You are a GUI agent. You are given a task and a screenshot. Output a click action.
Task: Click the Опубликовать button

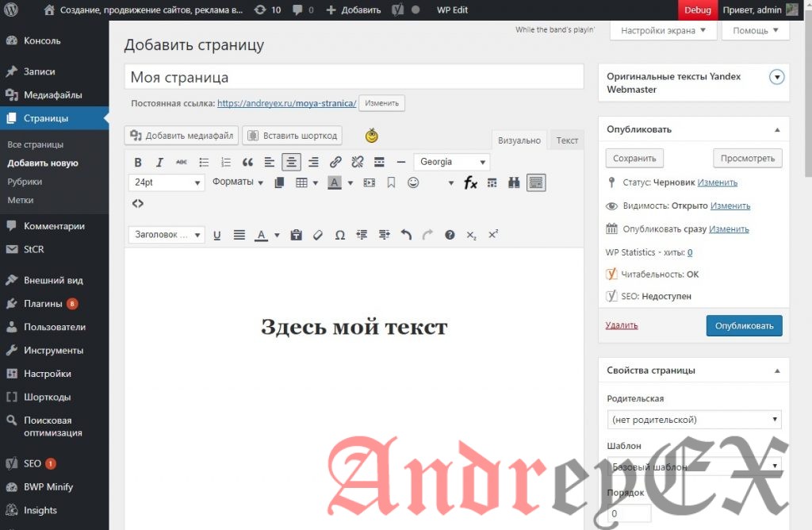tap(744, 325)
